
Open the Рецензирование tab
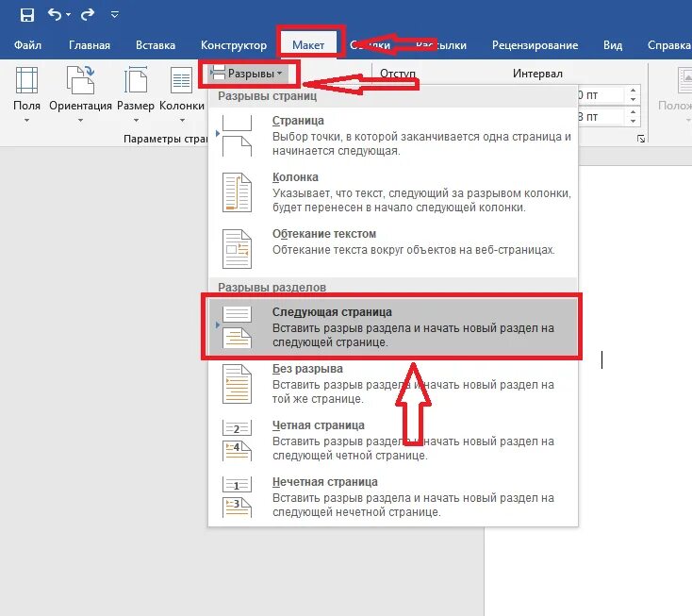[535, 45]
